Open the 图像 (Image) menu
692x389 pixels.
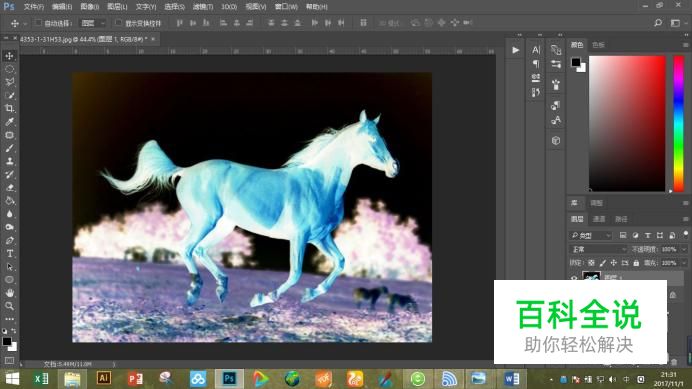click(90, 7)
